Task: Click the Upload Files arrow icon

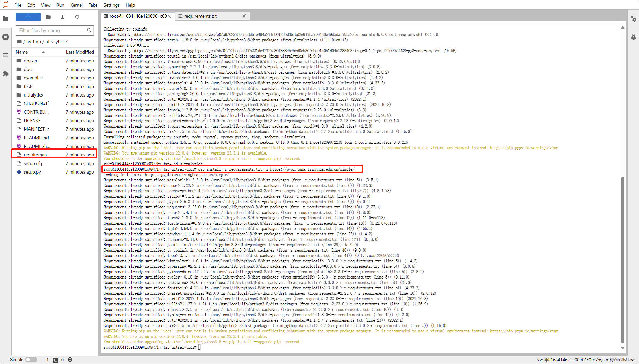Action: [62, 17]
